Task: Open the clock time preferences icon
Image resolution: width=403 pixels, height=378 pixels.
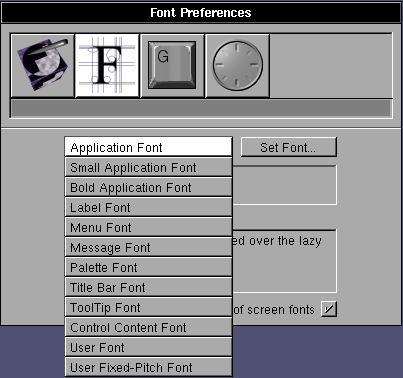Action: 237,66
